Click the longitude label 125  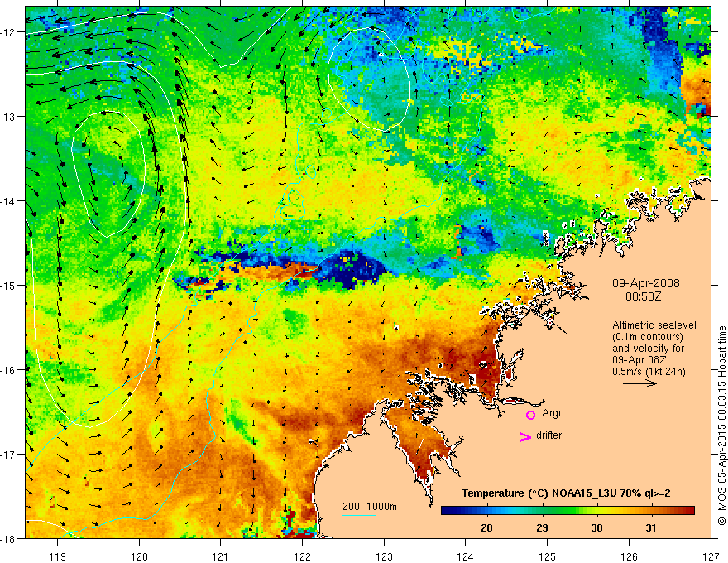tap(547, 556)
